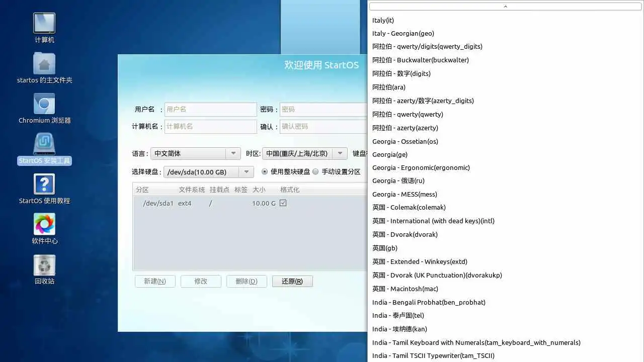Choose 英国 - Colemak(colemak) layout
This screenshot has width=644, height=362.
point(506,207)
